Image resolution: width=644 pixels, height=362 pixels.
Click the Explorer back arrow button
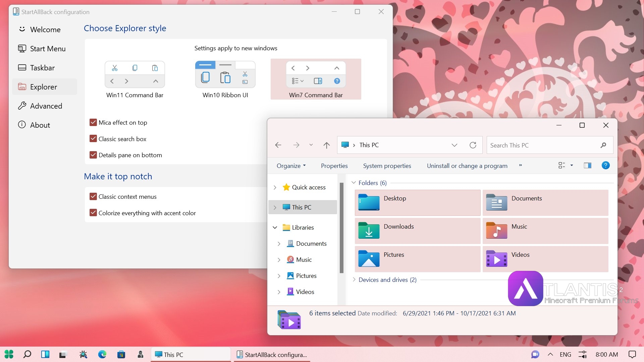278,145
